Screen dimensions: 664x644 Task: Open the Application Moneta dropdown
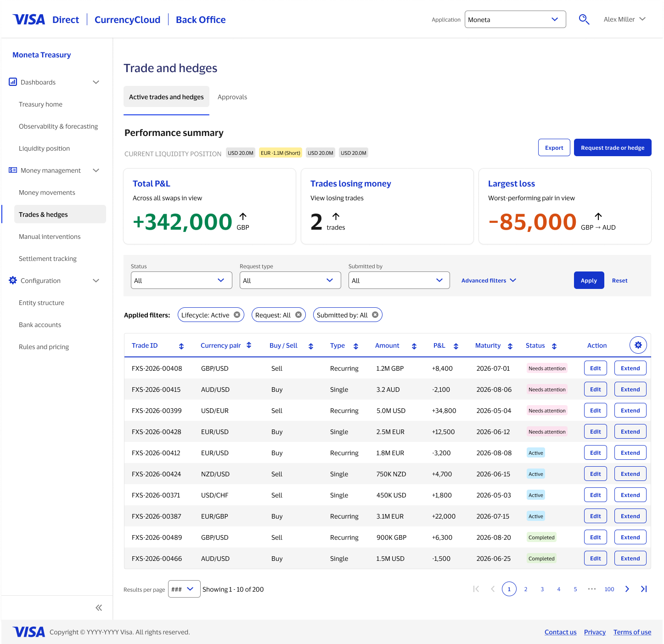(515, 19)
